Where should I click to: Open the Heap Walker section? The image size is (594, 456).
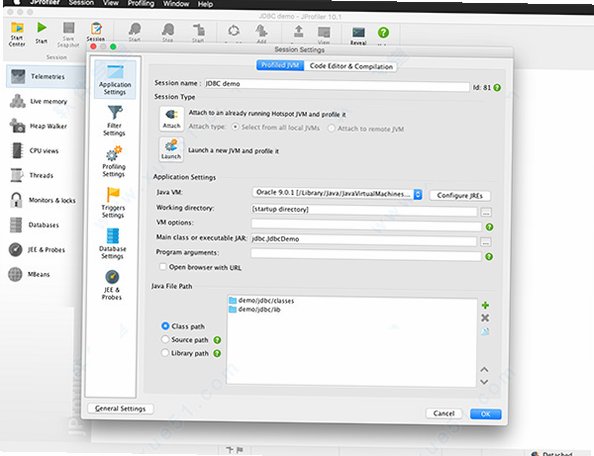click(38, 126)
